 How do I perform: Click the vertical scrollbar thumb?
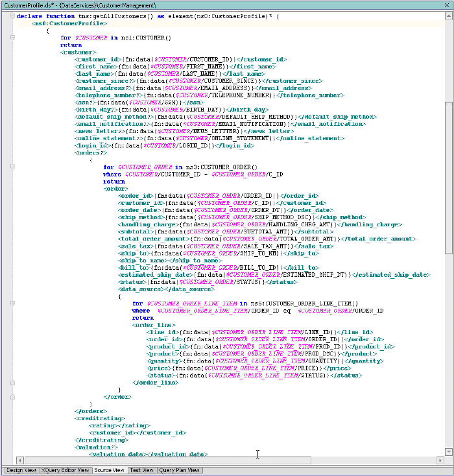point(449,178)
